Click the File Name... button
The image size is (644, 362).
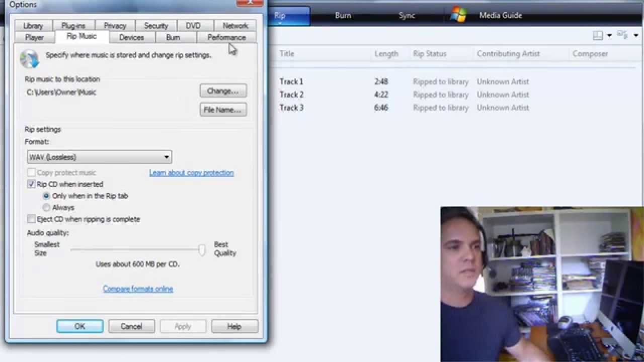[x=223, y=110]
